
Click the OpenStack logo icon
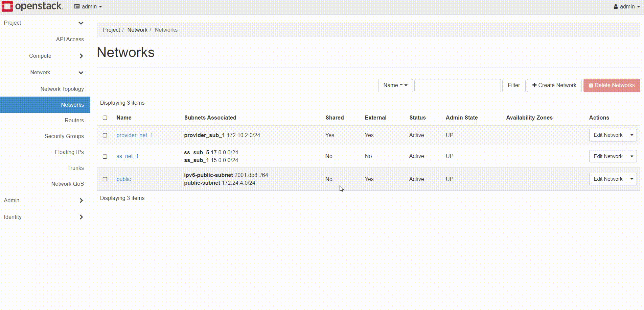click(x=7, y=6)
